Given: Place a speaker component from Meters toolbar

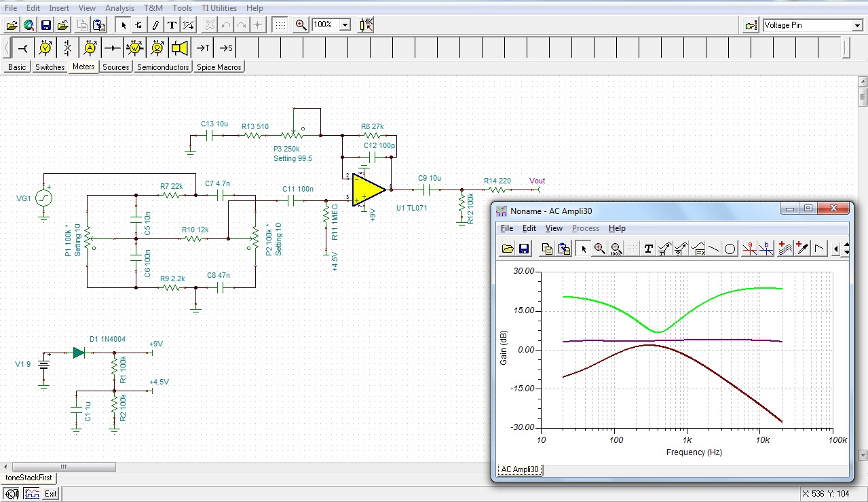Looking at the screenshot, I should point(179,48).
